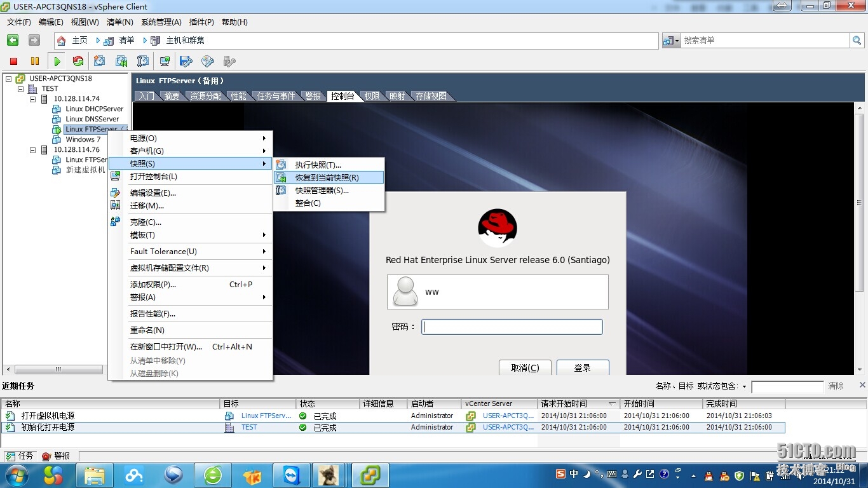This screenshot has height=488, width=868.
Task: Switch to the 摘要 tab
Action: 172,96
